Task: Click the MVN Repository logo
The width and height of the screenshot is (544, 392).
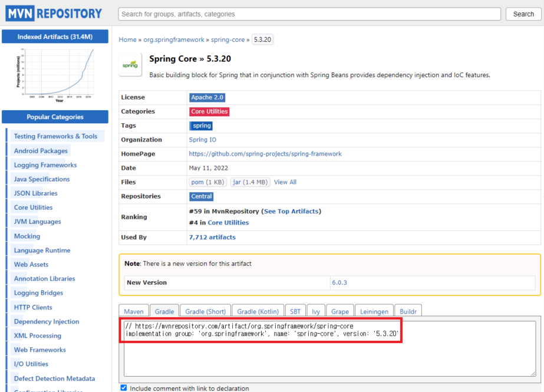Action: coord(54,14)
